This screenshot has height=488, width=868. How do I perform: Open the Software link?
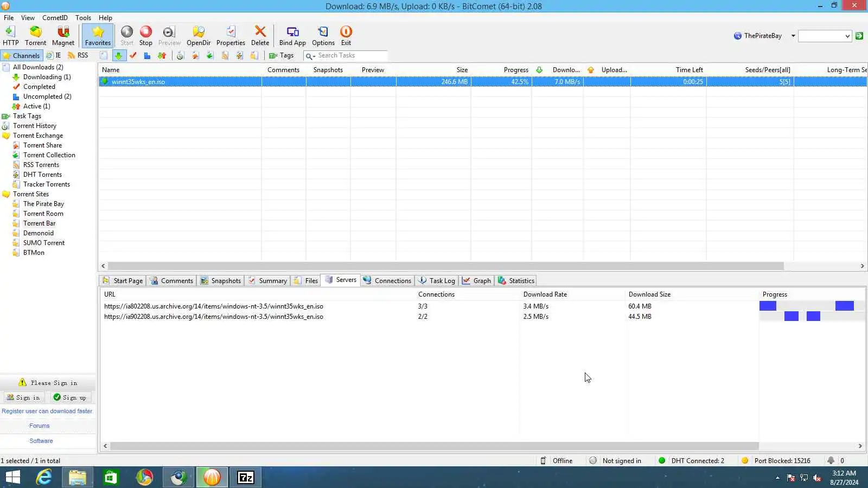point(41,441)
